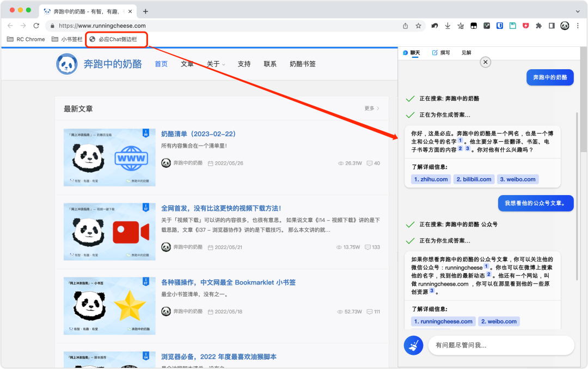588x369 pixels.
Task: Click the 必应Chat侧边栏 bookmarklet
Action: tap(117, 39)
